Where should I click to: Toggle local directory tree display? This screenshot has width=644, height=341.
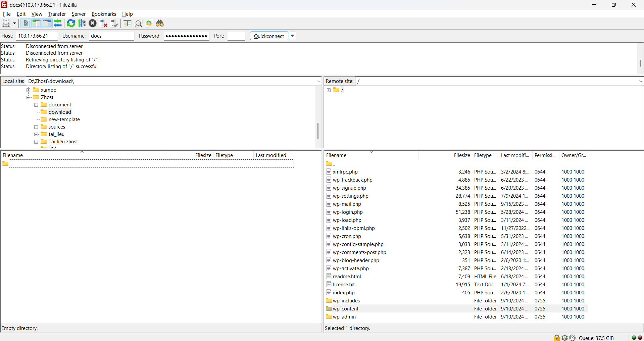[x=36, y=23]
